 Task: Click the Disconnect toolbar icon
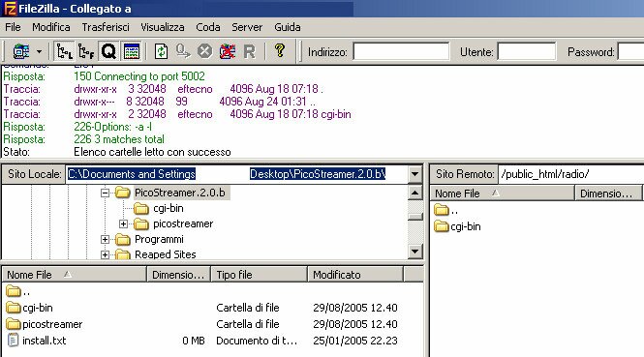pyautogui.click(x=228, y=51)
